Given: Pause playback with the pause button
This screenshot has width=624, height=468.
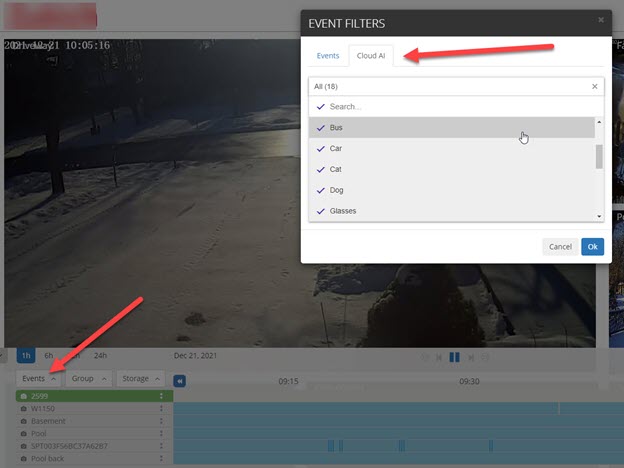Looking at the screenshot, I should point(454,357).
